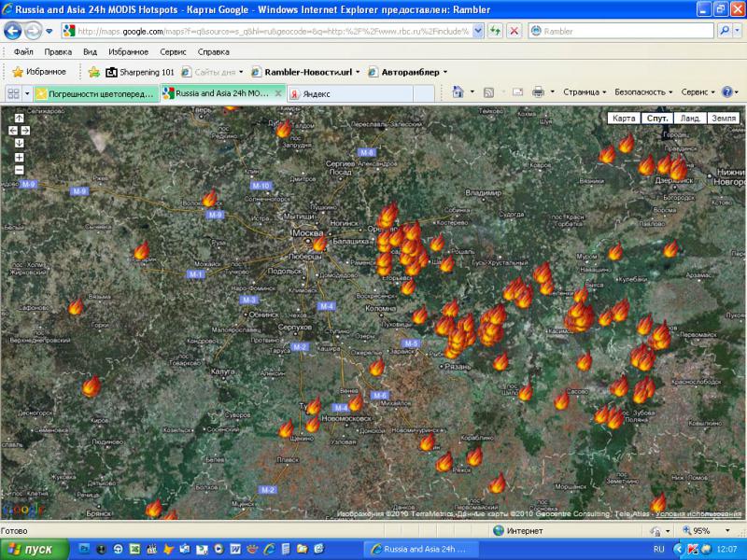Open the Сервис dropdown in the command bar
Viewport: 747px width, 560px height.
click(x=698, y=91)
